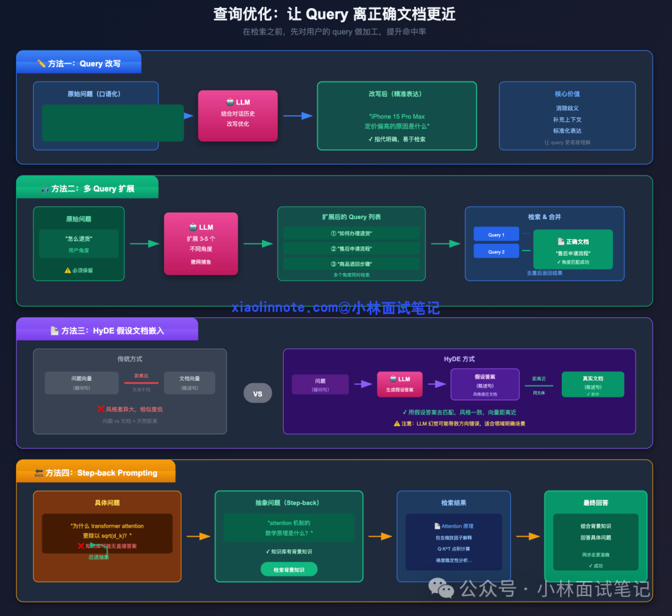The width and height of the screenshot is (672, 616).
Task: Click the red X before 风格差异大
Action: pyautogui.click(x=101, y=409)
